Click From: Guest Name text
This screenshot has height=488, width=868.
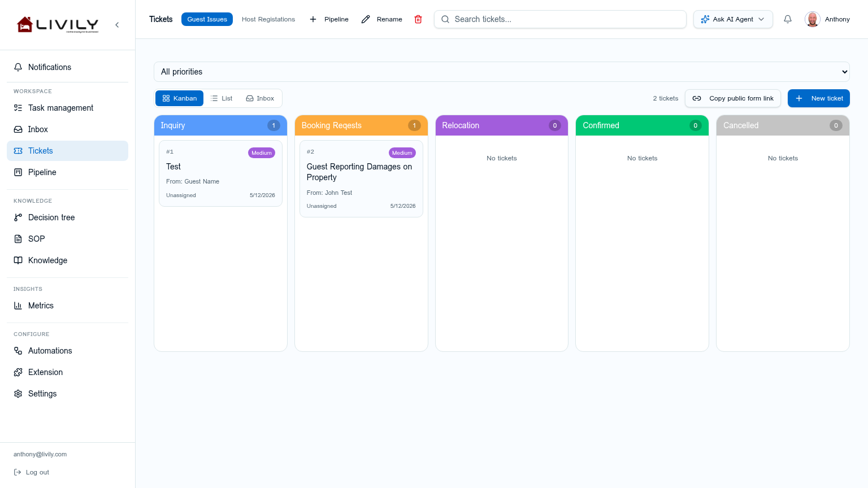pos(193,181)
